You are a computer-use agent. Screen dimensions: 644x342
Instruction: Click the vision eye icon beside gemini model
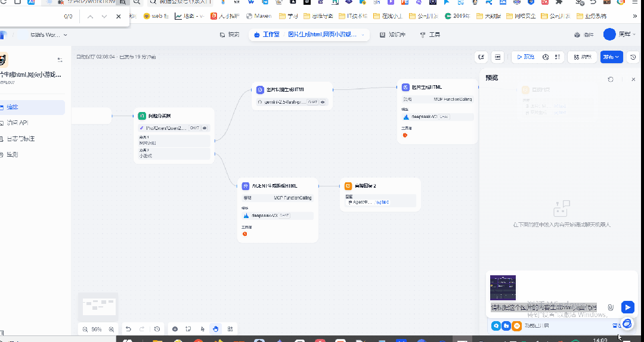[x=323, y=102]
